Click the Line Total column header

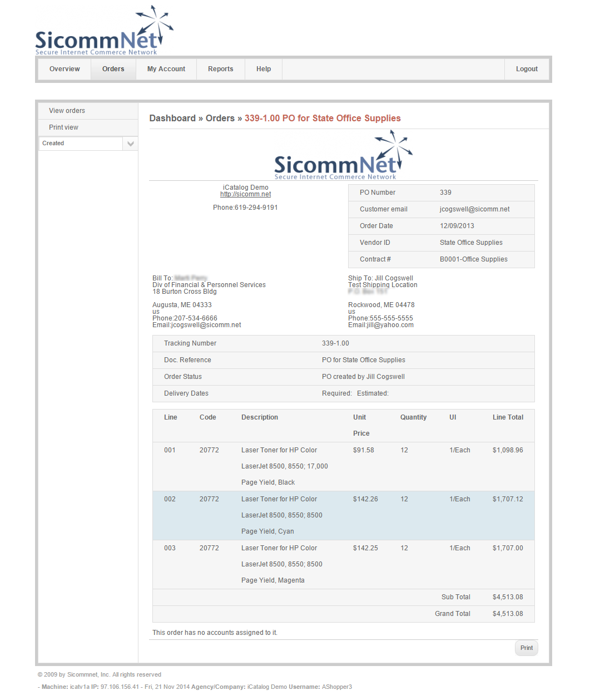tap(508, 417)
